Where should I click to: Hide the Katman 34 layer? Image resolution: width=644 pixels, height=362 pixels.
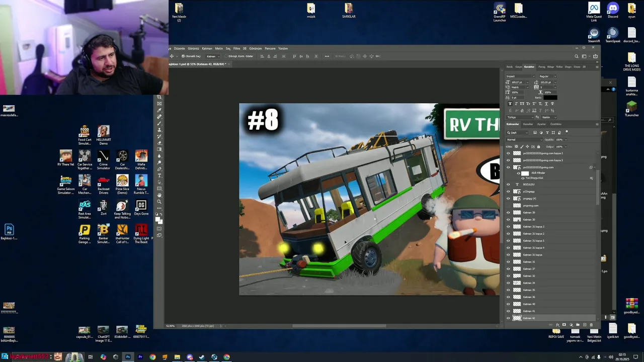click(x=508, y=283)
